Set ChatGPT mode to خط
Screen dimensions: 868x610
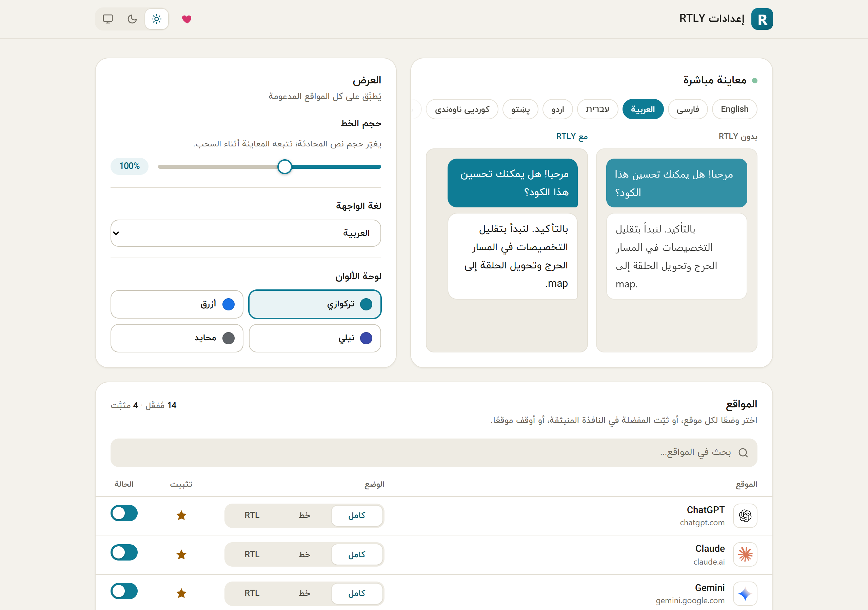point(304,515)
